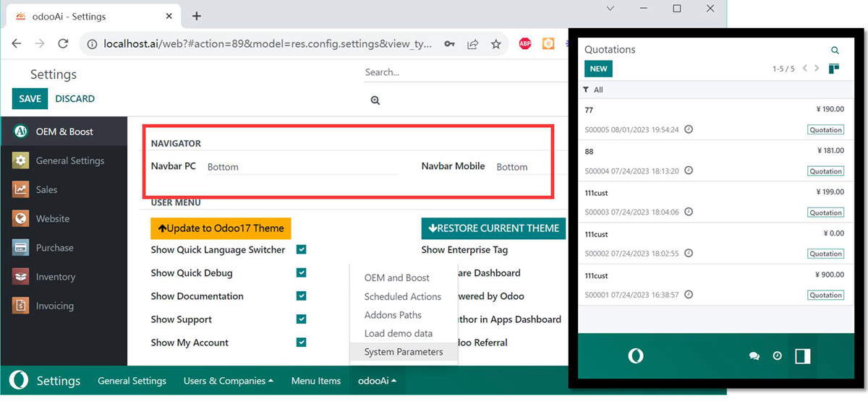The image size is (868, 401).
Task: Open the ABP extension icon
Action: (526, 44)
